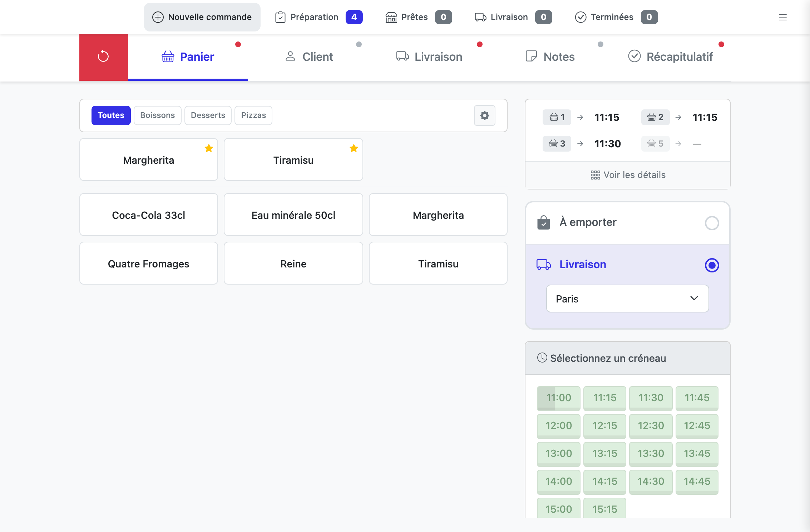Expand Voir les détails

point(628,175)
